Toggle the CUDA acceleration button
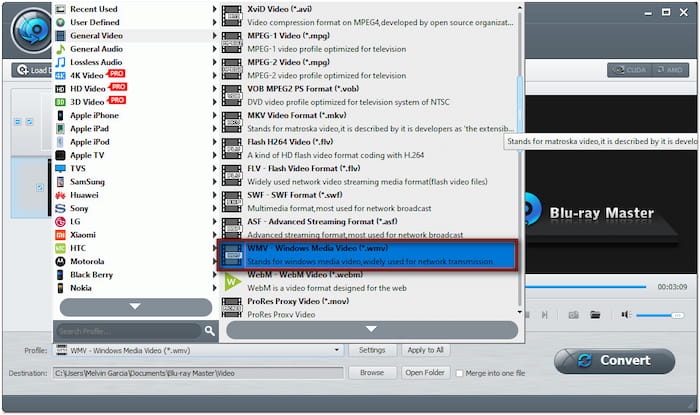The image size is (700, 415). tap(628, 70)
